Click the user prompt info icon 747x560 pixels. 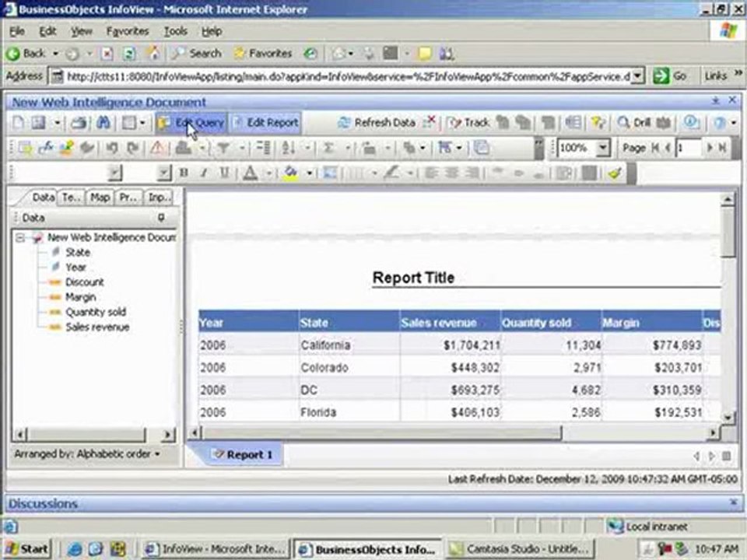point(691,122)
